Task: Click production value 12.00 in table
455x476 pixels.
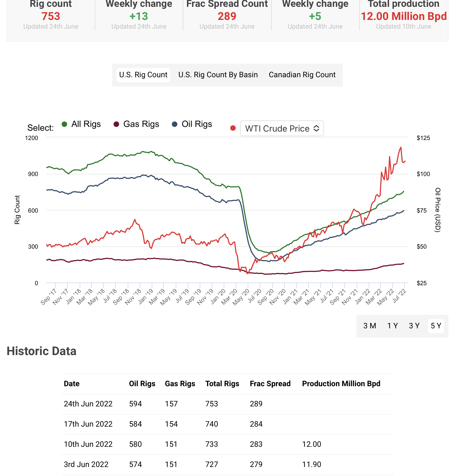Action: [x=312, y=444]
